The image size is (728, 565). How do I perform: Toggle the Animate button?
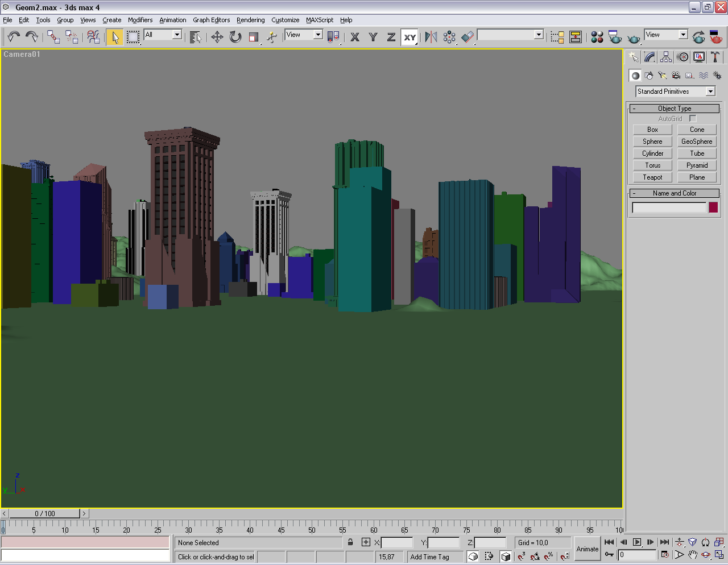587,549
